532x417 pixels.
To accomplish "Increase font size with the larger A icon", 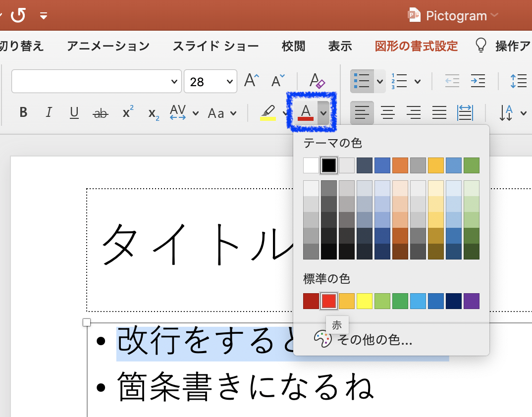I will click(252, 81).
